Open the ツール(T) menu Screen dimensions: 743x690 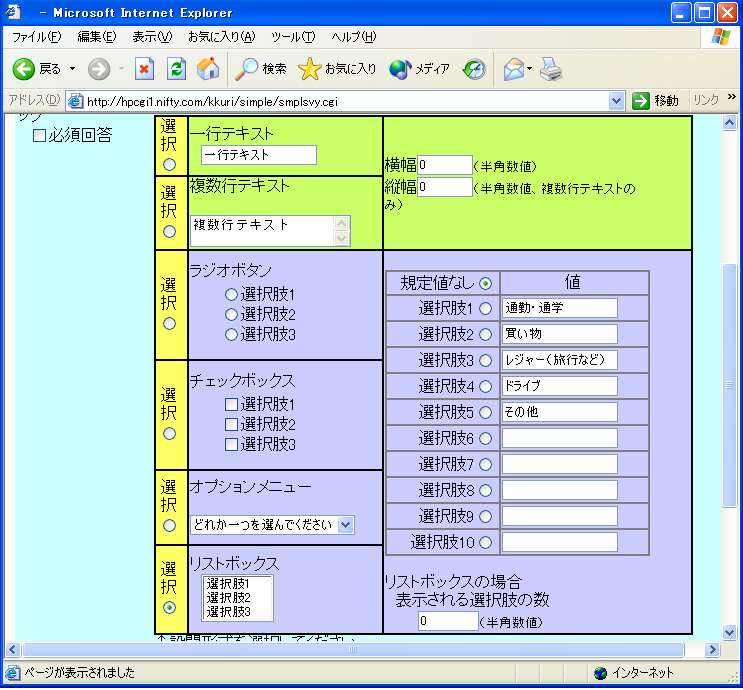[292, 37]
